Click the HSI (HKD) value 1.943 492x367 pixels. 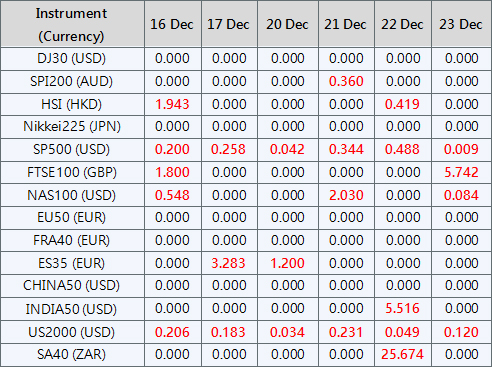point(172,104)
